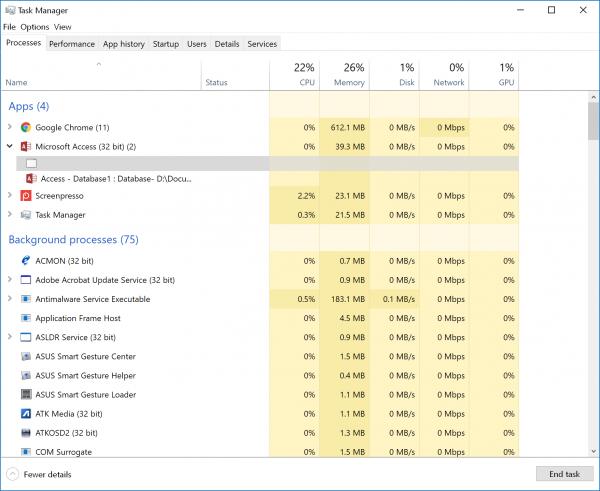
Task: Click Antimalware's 183.1 MB memory value
Action: [x=347, y=299]
